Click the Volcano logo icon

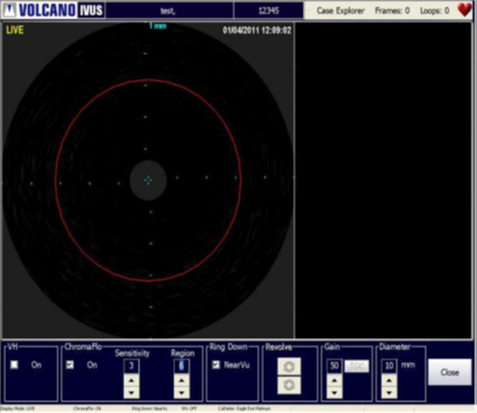[9, 10]
